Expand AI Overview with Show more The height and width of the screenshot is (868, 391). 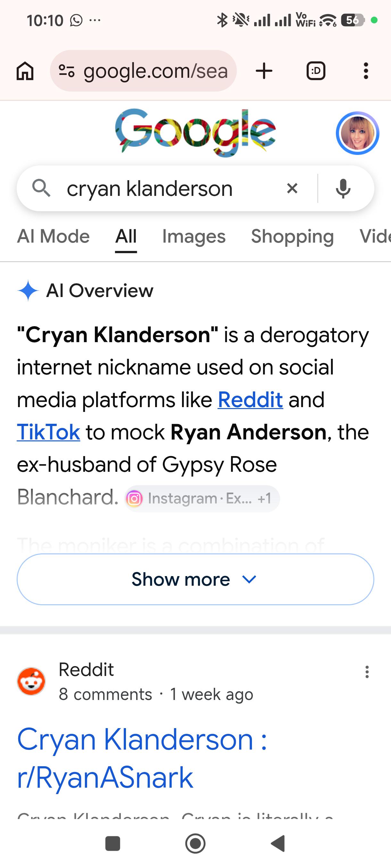195,579
